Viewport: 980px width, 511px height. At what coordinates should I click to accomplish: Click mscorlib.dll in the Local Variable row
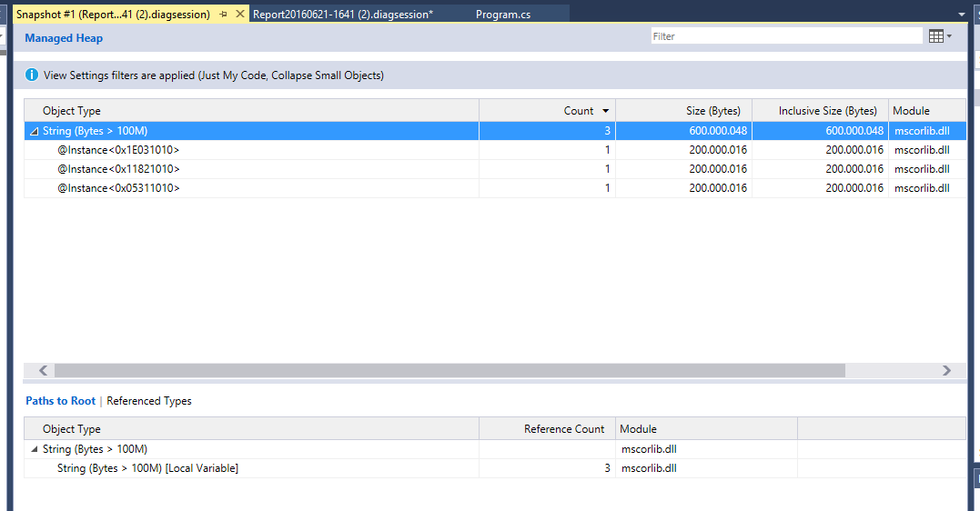[x=649, y=468]
